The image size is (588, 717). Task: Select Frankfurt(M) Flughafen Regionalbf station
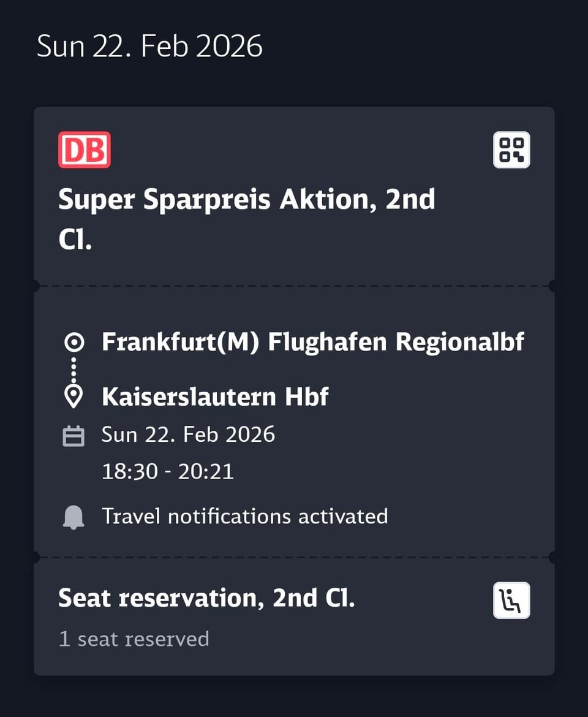[312, 342]
